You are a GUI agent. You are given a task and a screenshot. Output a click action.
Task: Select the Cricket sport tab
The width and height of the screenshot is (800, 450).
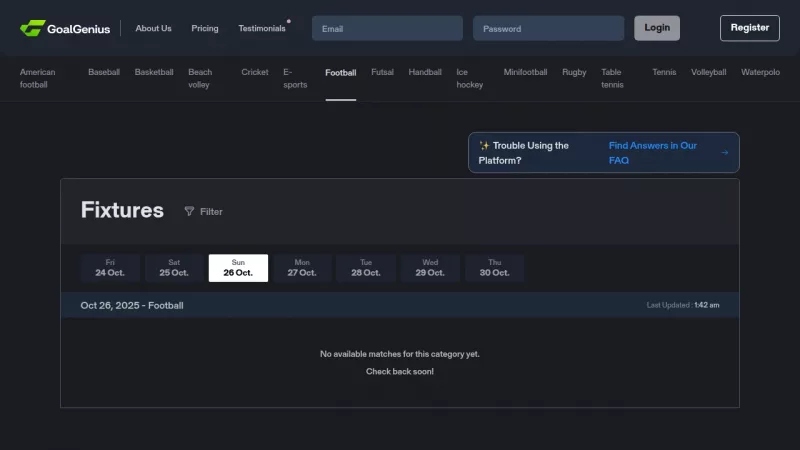coord(255,72)
